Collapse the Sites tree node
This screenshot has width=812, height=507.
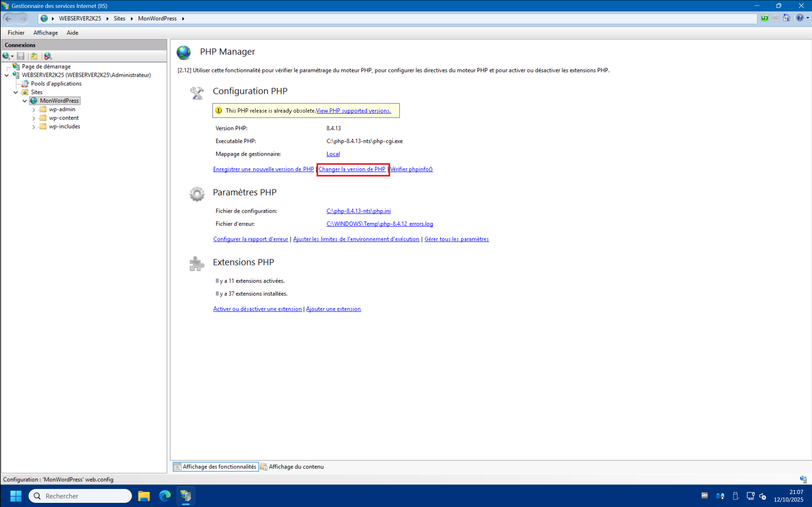pyautogui.click(x=16, y=92)
